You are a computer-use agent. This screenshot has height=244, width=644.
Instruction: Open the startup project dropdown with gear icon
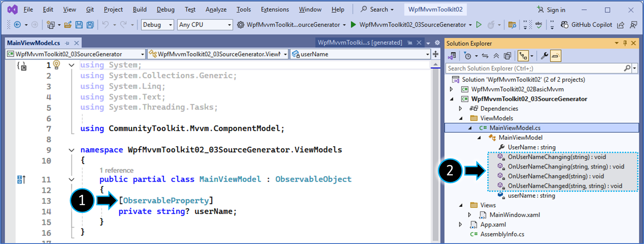tap(292, 25)
